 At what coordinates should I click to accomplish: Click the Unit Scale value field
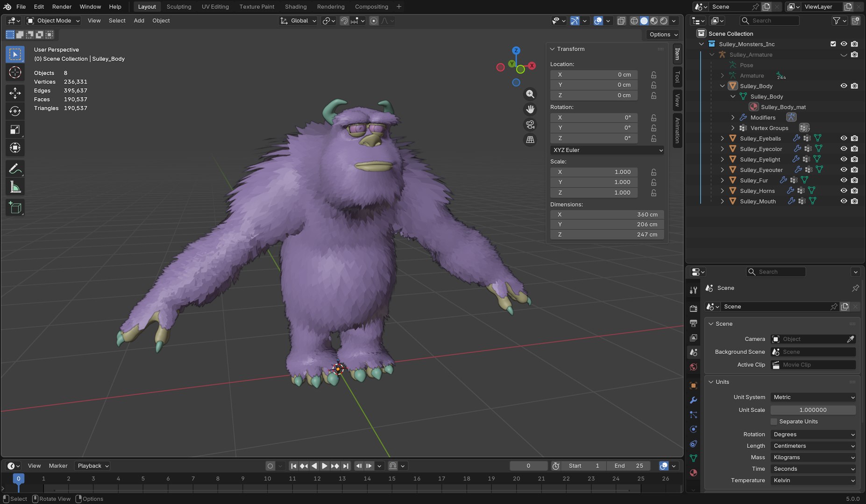pyautogui.click(x=813, y=410)
